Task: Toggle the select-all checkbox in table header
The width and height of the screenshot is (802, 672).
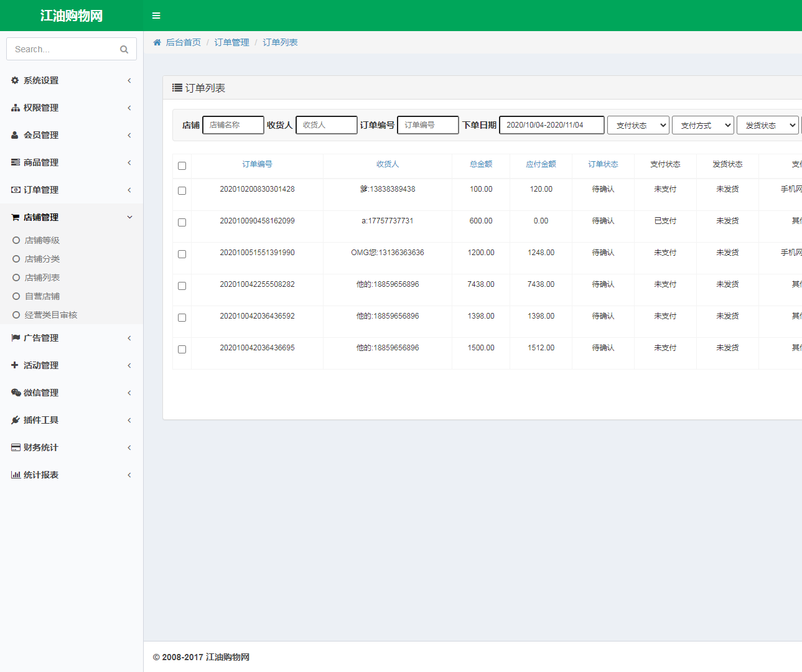Action: pyautogui.click(x=182, y=166)
